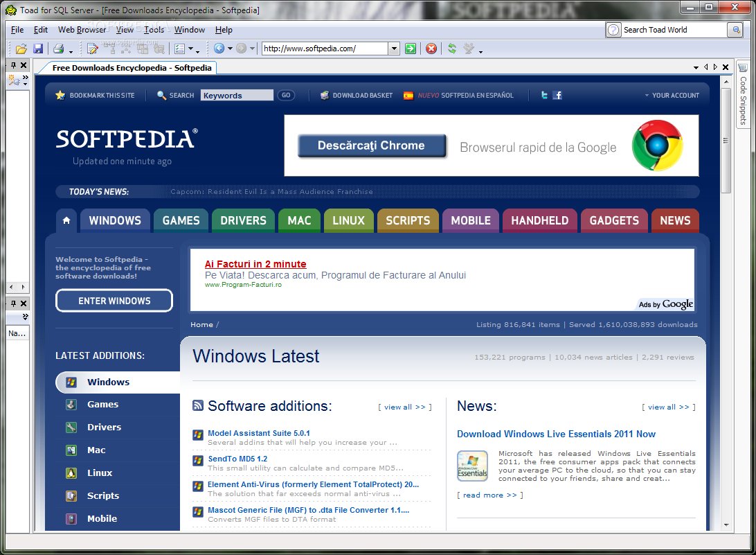Expand lower left panel overflow chevron
The height and width of the screenshot is (555, 756).
click(x=25, y=317)
